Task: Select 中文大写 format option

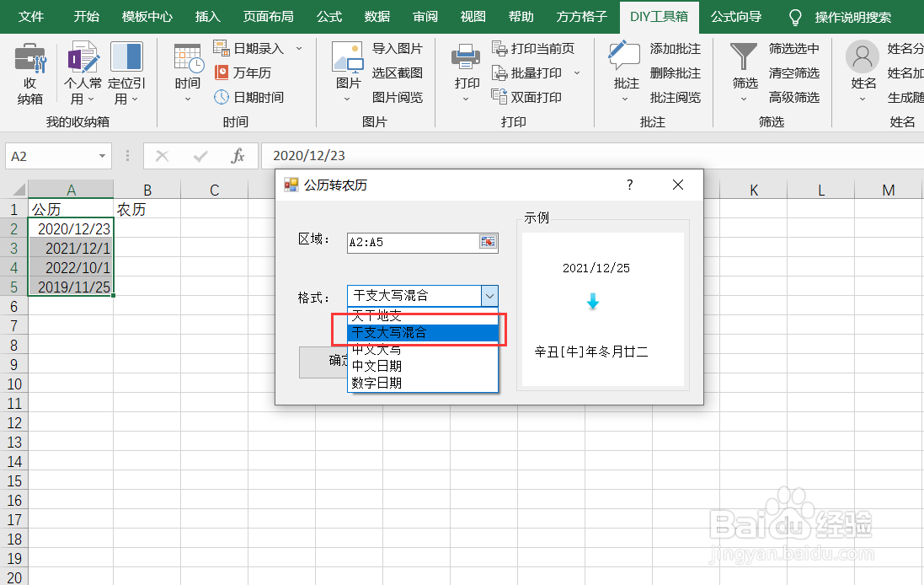Action: (x=423, y=349)
